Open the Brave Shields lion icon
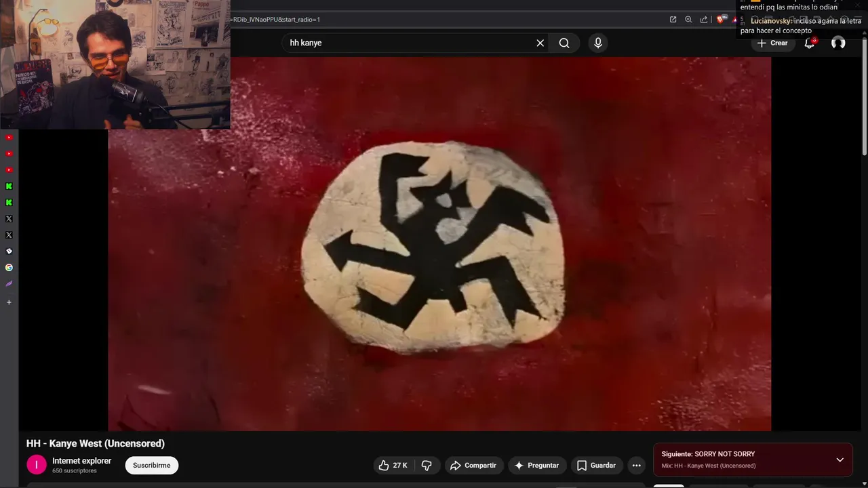The width and height of the screenshot is (868, 488). 721,20
